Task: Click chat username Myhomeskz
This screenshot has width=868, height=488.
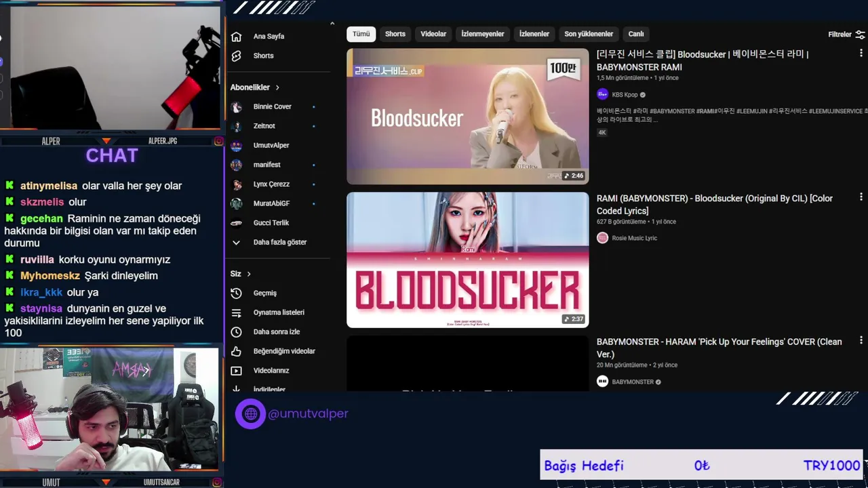Action: [x=50, y=276]
